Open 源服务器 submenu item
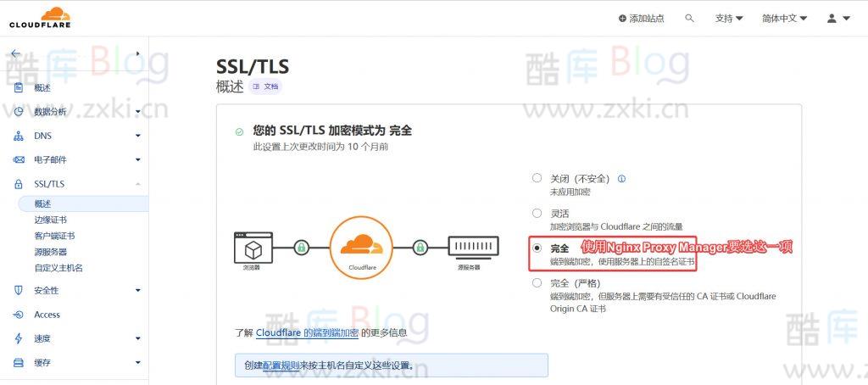The width and height of the screenshot is (868, 385). tap(50, 252)
